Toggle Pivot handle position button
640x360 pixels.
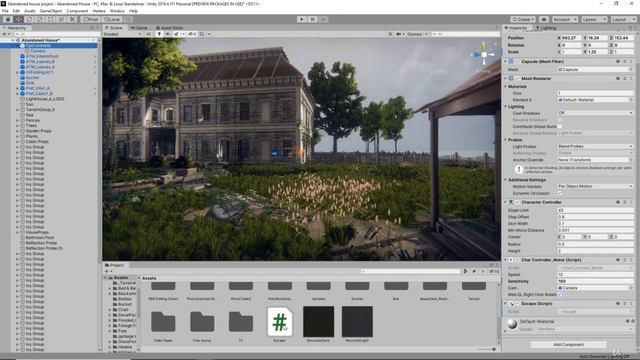tap(91, 19)
